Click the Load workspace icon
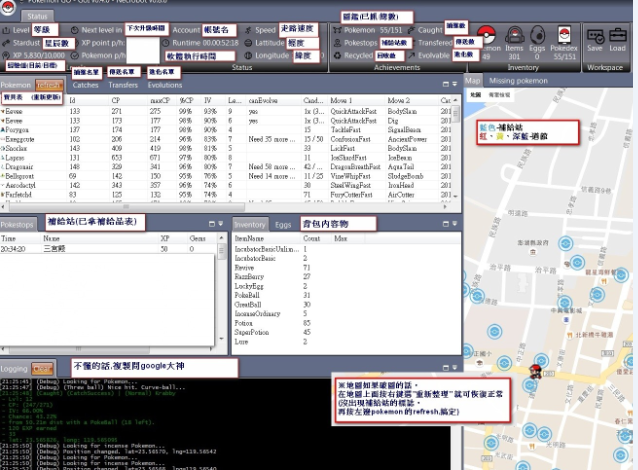638x470 pixels. tap(617, 38)
